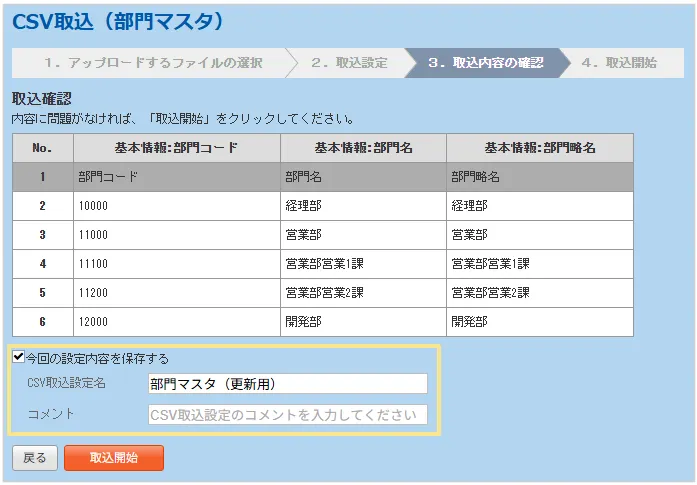The width and height of the screenshot is (697, 485).
Task: Click the 基本情報:部門コード column header
Action: 176,148
